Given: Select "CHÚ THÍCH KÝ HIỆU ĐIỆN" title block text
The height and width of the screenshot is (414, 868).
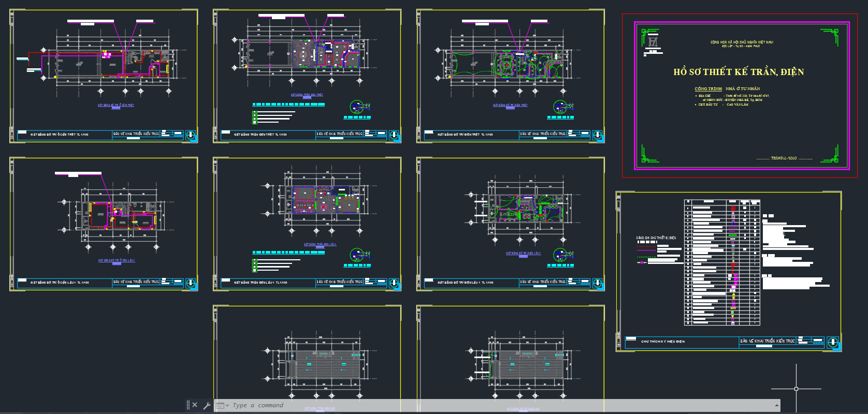Looking at the screenshot, I should 662,342.
